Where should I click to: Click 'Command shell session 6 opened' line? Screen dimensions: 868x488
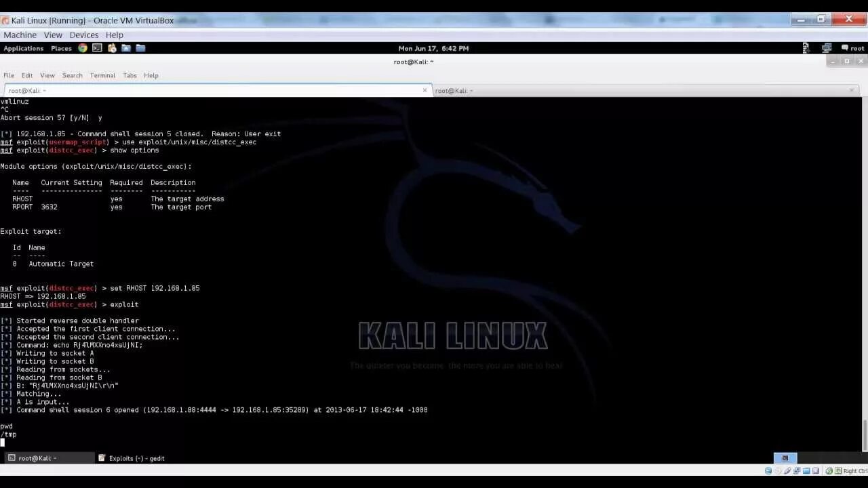214,410
